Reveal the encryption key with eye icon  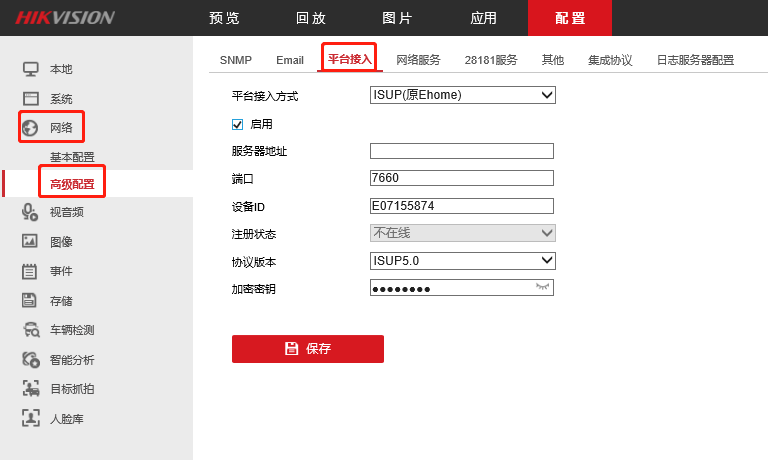coord(542,287)
